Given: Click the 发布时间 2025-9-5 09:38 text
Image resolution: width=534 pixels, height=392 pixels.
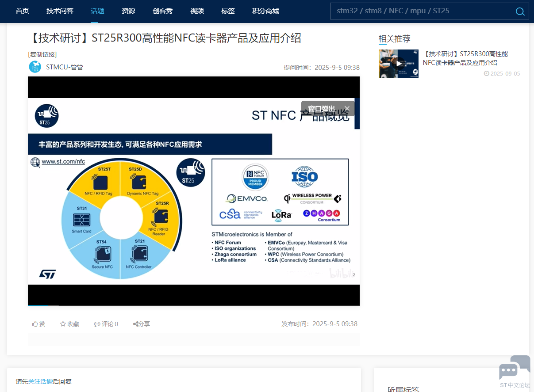Looking at the screenshot, I should coord(319,324).
